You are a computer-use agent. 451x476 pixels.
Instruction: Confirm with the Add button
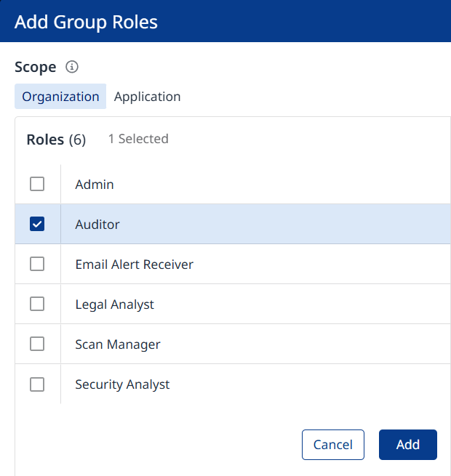coord(407,445)
